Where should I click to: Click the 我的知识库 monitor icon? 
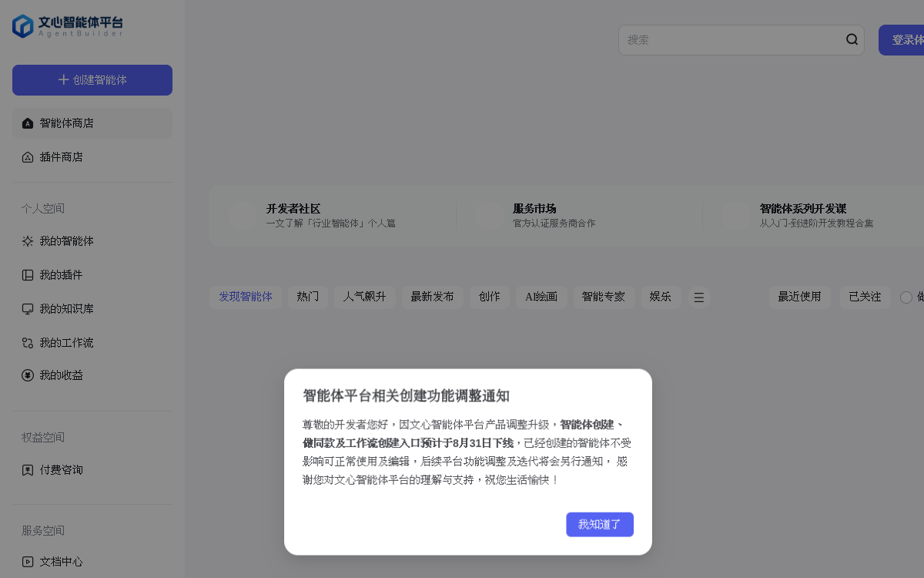28,309
